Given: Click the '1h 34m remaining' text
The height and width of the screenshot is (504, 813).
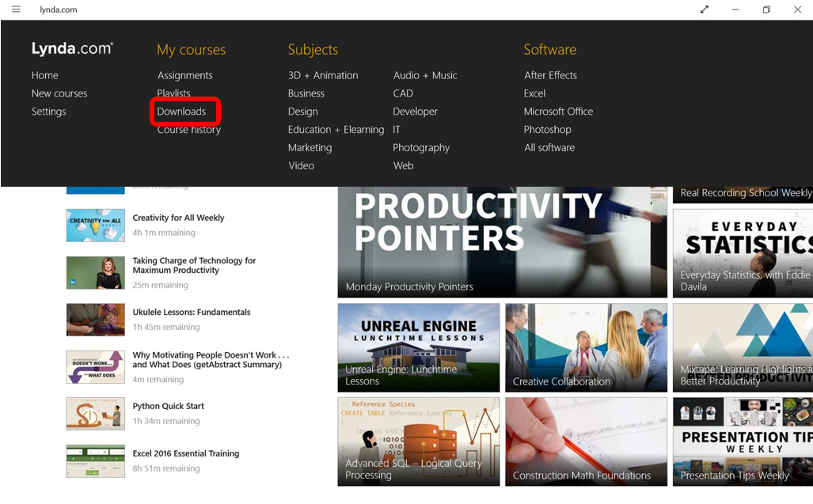Looking at the screenshot, I should tap(166, 421).
